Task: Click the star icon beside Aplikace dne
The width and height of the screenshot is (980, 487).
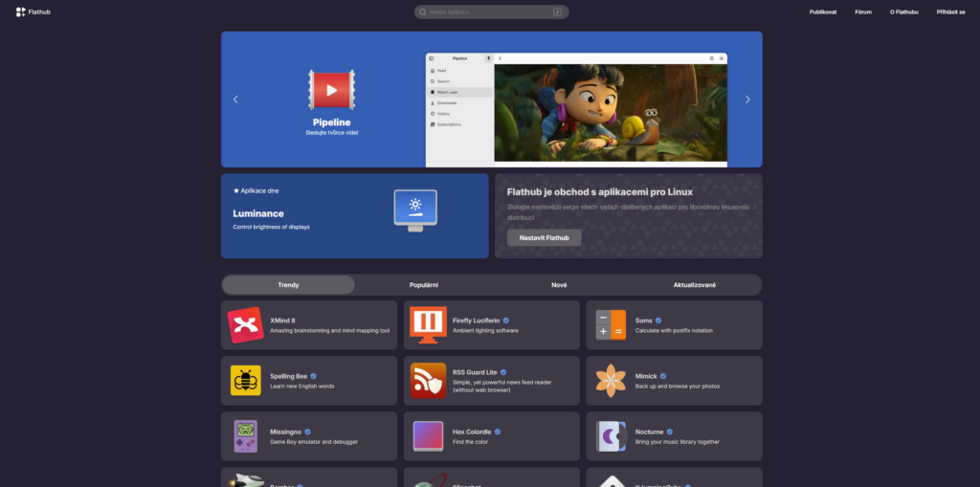Action: (x=236, y=190)
